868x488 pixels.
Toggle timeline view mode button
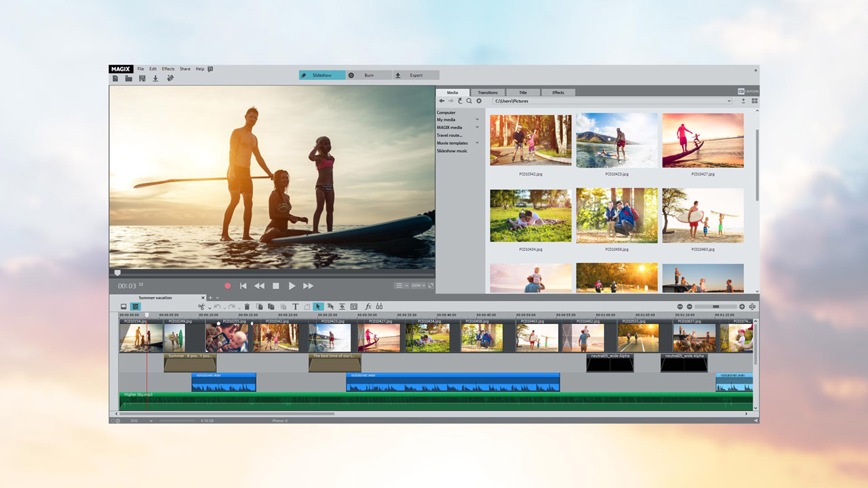[x=135, y=307]
